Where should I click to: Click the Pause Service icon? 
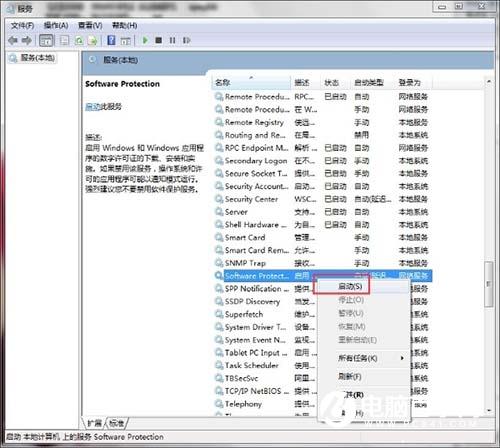click(x=172, y=40)
